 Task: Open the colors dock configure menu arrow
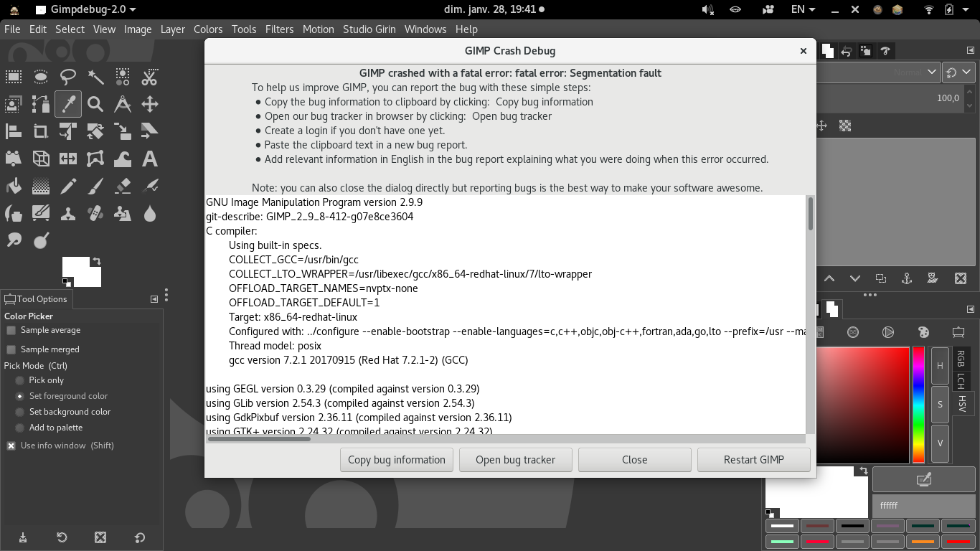click(971, 309)
